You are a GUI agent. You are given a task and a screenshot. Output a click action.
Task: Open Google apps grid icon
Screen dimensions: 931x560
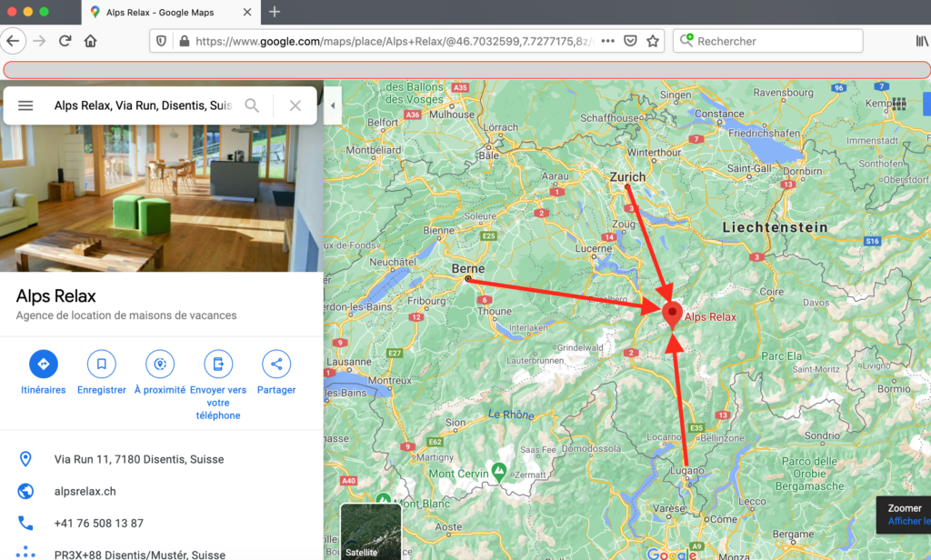(x=899, y=104)
